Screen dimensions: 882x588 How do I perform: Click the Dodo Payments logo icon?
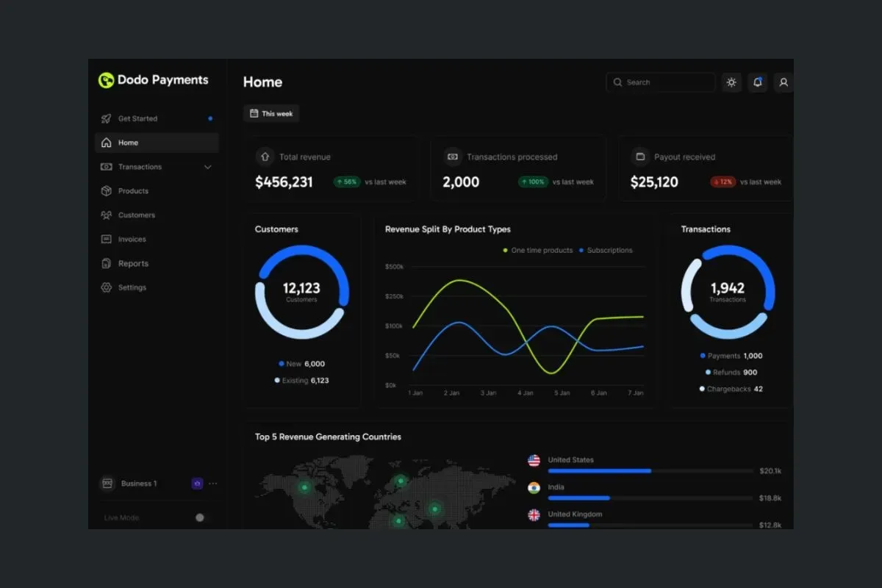[x=106, y=81]
